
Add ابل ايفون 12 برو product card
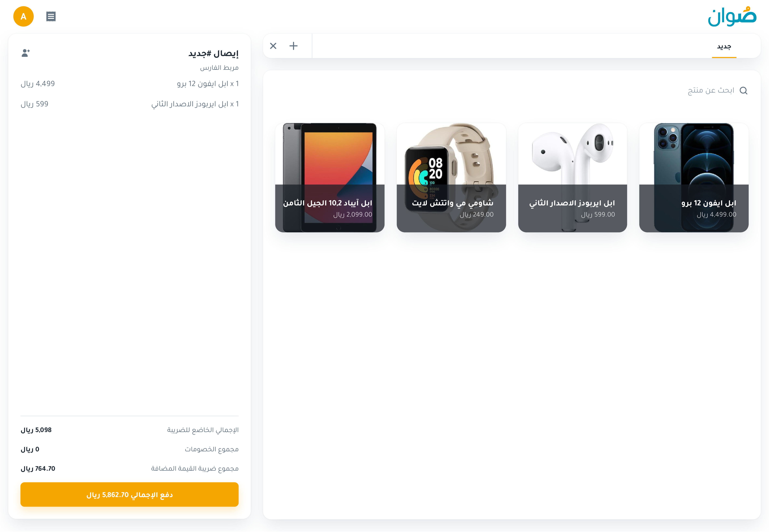point(694,178)
